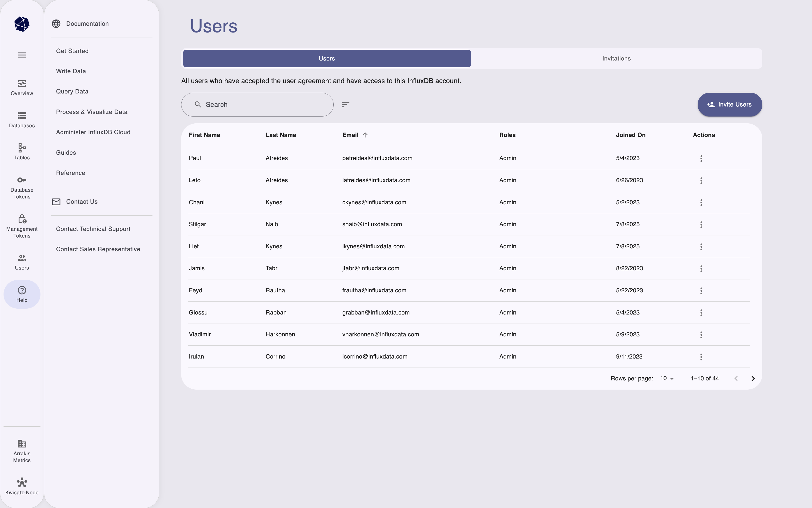Switch to the Invitations tab

(x=616, y=58)
